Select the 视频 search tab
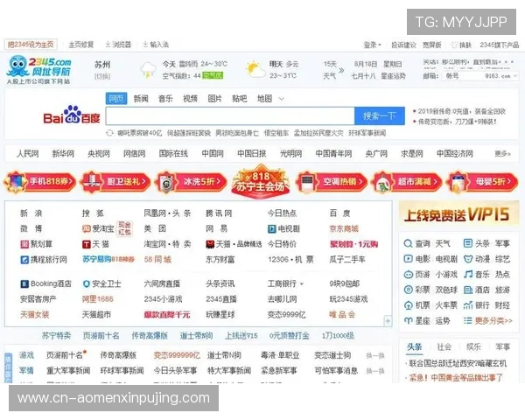525x420 pixels. tap(190, 99)
